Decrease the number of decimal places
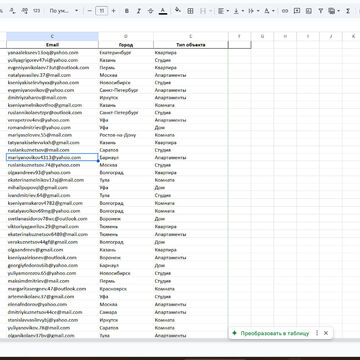The height and width of the screenshot is (360, 360). point(12,11)
